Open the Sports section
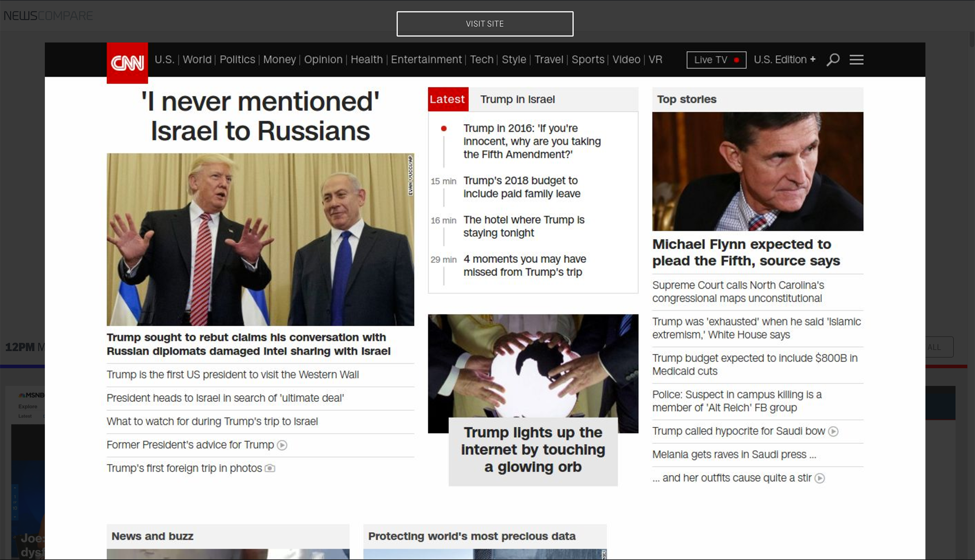 588,59
